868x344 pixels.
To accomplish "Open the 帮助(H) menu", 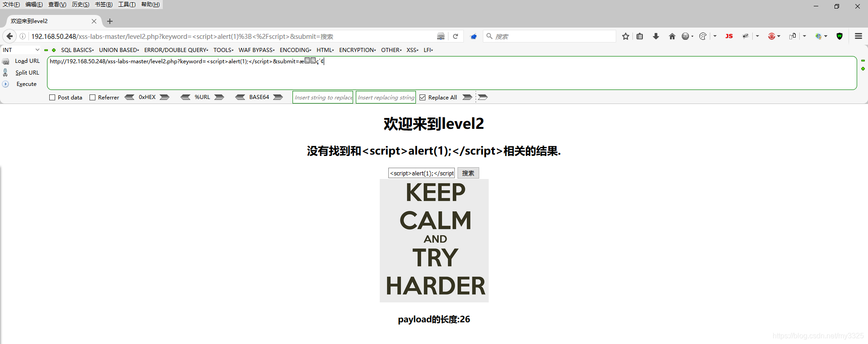I will click(x=151, y=5).
